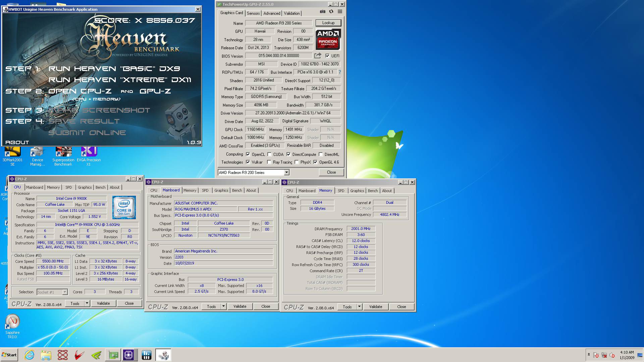Click the GPU-Z screenshot camera icon
This screenshot has height=362, width=644.
click(x=322, y=11)
